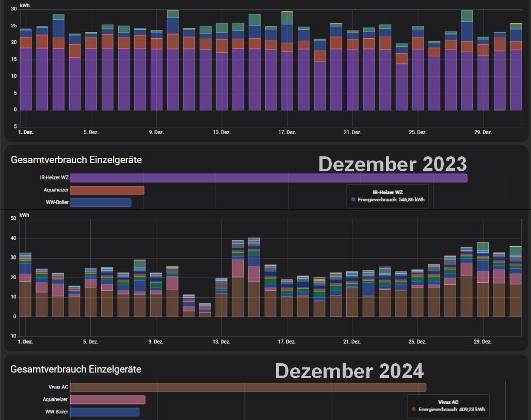
Task: Click the Vivax AC axis label left of its bar
Action: coord(57,387)
